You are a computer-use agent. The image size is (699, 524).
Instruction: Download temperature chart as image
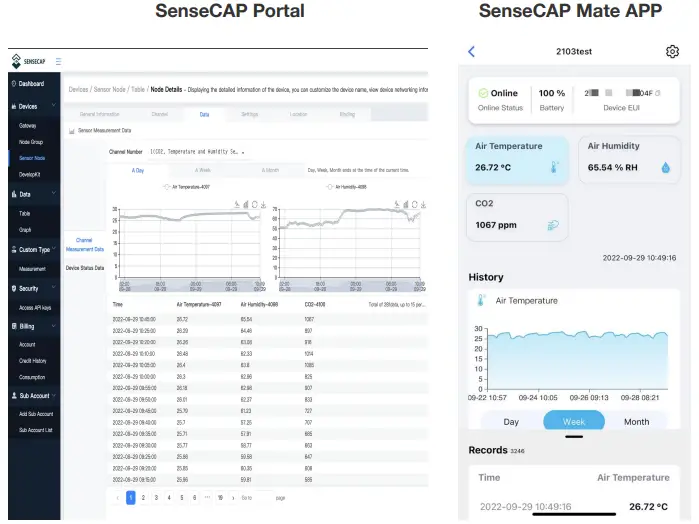pos(263,204)
